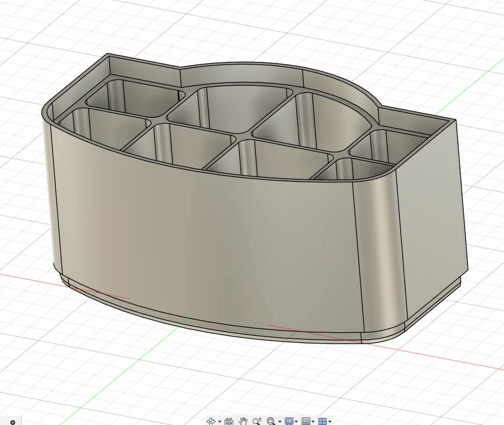
Task: Open the Grid and Snaps dropdown arrow
Action: pyautogui.click(x=313, y=421)
